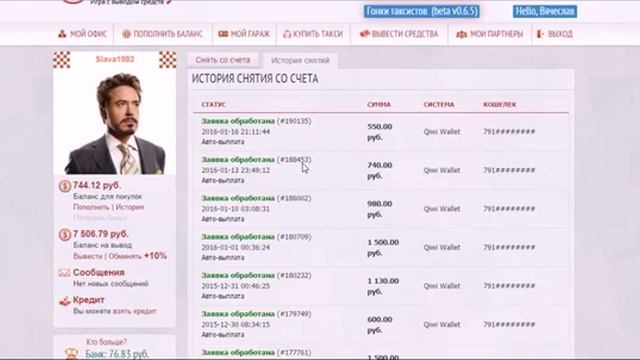Switch to Снять со счета tab

point(223,60)
